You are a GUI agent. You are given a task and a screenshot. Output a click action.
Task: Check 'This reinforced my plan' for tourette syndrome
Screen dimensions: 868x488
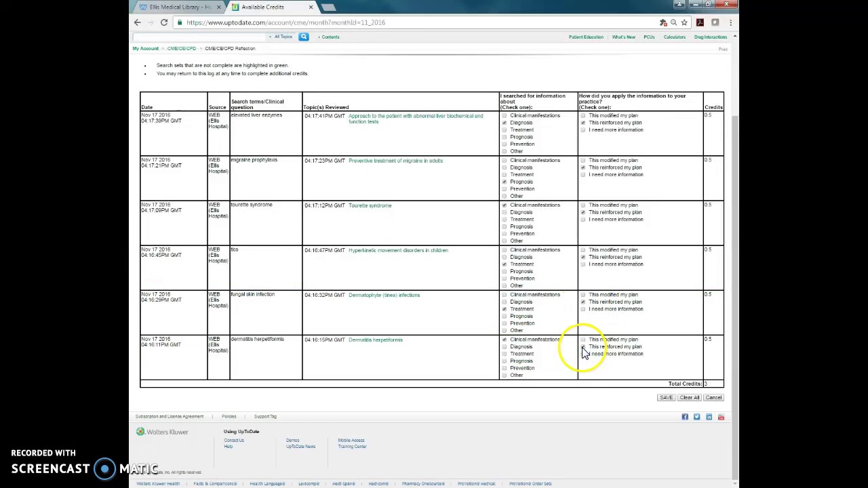coord(583,212)
